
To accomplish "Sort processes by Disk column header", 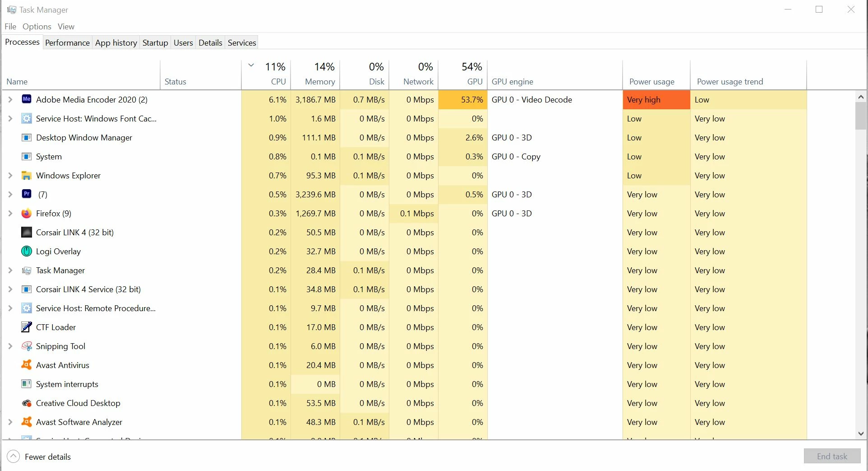I will (365, 75).
